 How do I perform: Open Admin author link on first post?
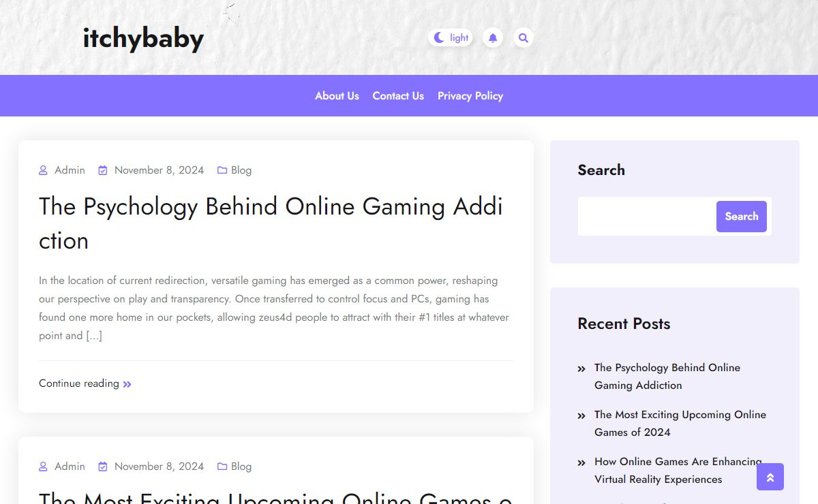[70, 170]
